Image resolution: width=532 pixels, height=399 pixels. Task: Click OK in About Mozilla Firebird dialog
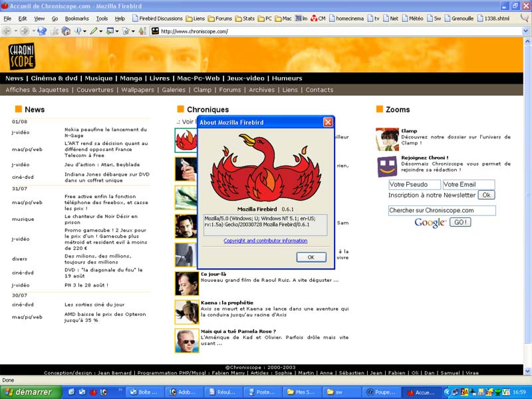click(311, 257)
